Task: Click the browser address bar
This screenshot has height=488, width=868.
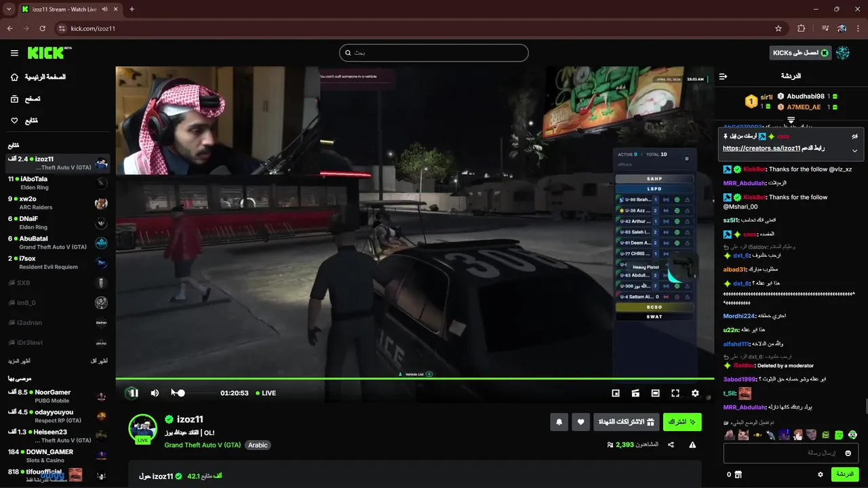Action: [x=420, y=28]
